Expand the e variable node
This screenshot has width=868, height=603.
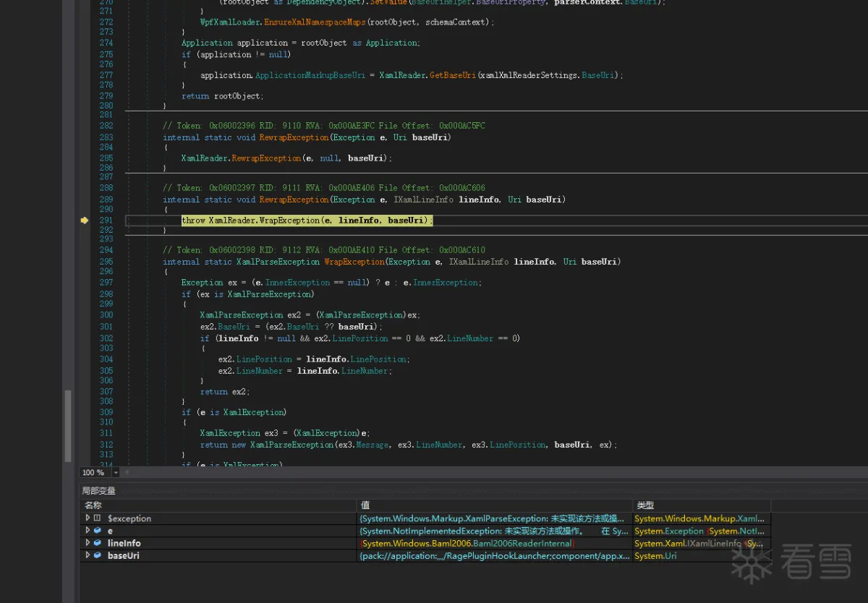point(88,531)
